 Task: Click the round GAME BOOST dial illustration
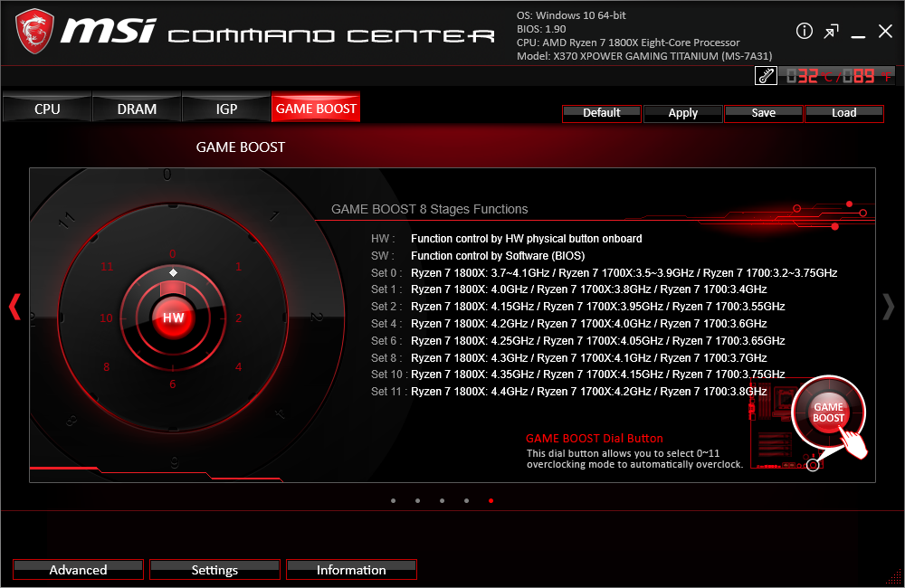(x=828, y=413)
